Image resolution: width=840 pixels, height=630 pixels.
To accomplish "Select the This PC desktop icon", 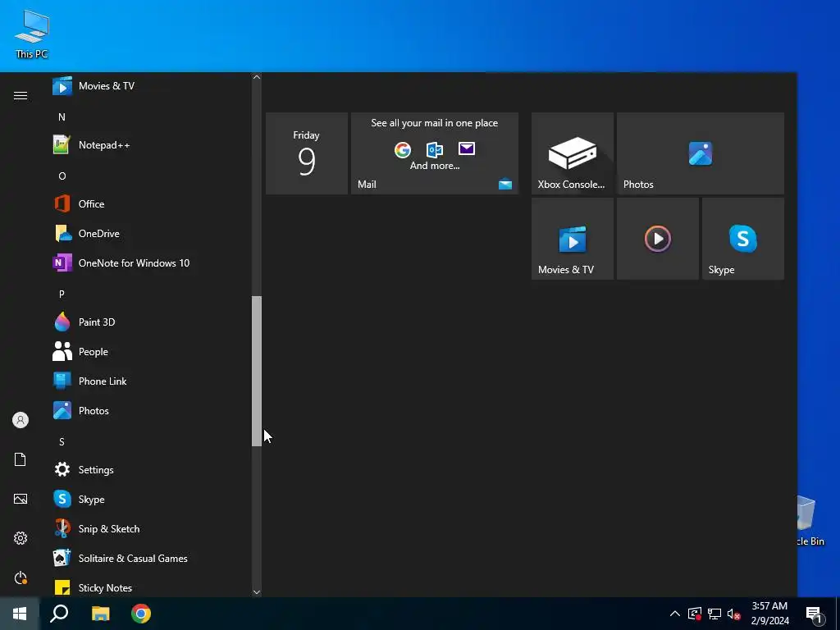I will click(32, 34).
